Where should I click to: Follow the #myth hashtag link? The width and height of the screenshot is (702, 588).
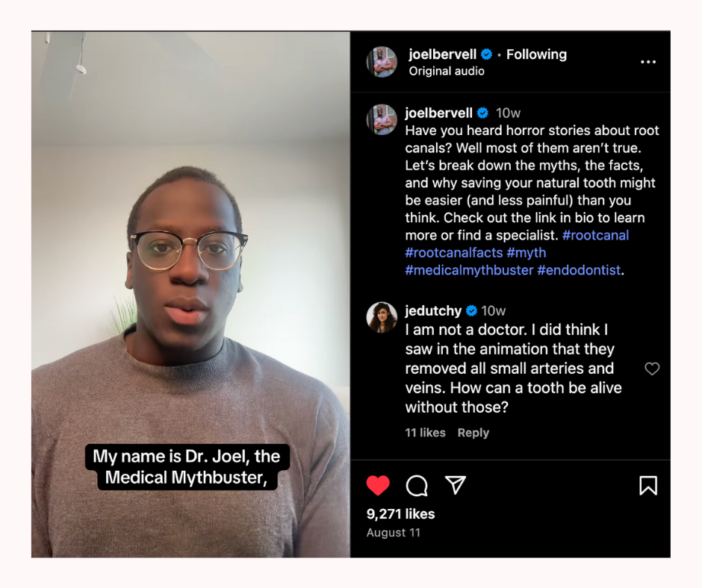pos(526,253)
